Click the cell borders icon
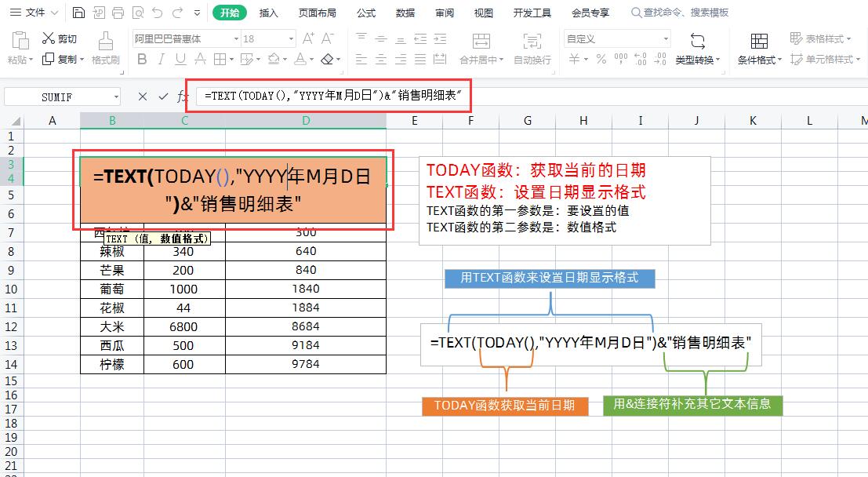The height and width of the screenshot is (477, 868). tap(220, 60)
